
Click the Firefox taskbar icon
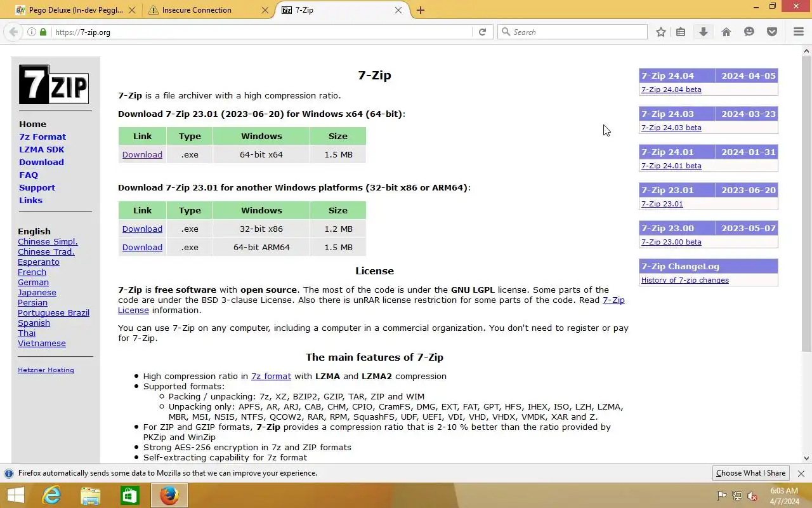pos(169,495)
